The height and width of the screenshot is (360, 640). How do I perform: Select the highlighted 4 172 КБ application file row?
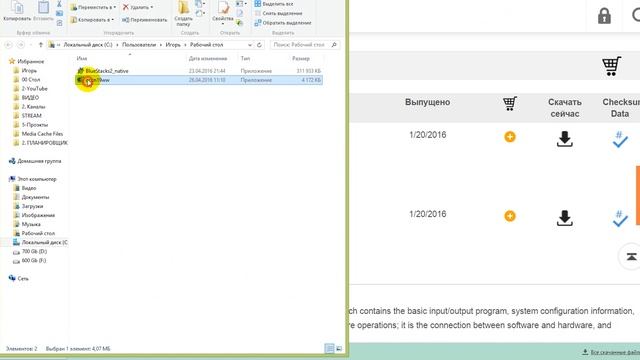199,80
